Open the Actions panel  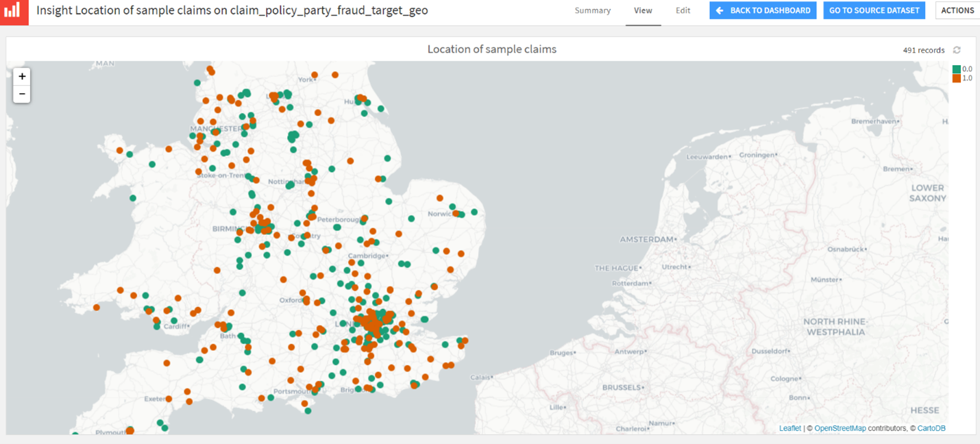[957, 10]
